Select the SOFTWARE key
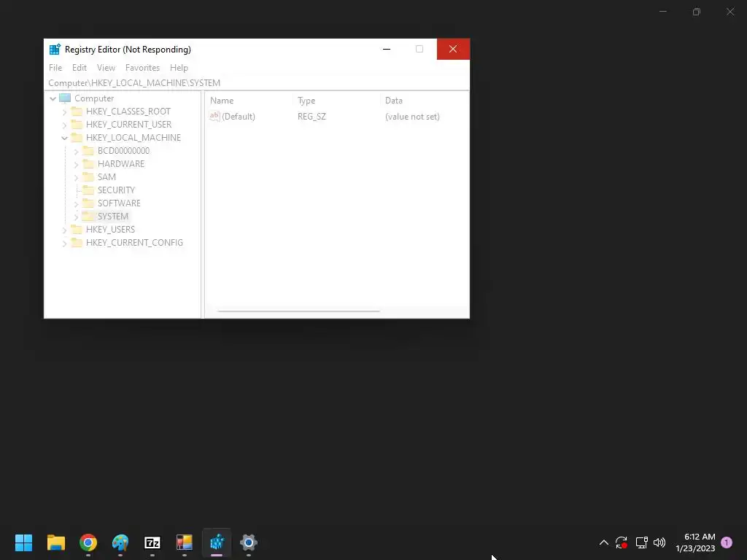This screenshot has width=747, height=560. point(119,203)
